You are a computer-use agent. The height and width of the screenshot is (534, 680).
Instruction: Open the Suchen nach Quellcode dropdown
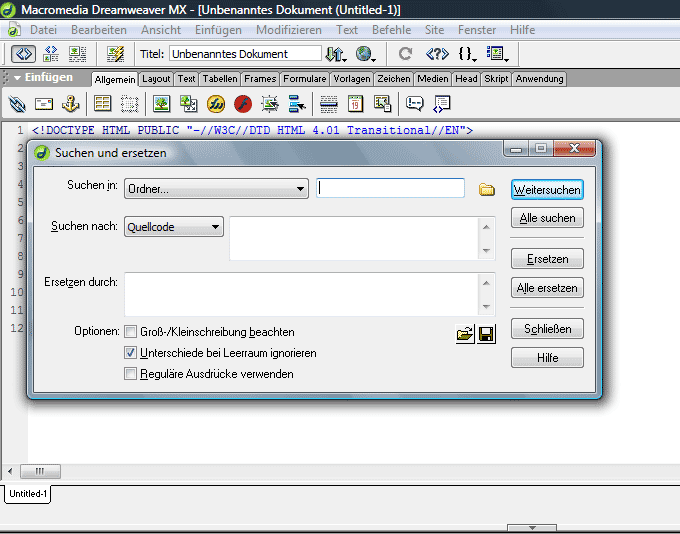pyautogui.click(x=174, y=226)
